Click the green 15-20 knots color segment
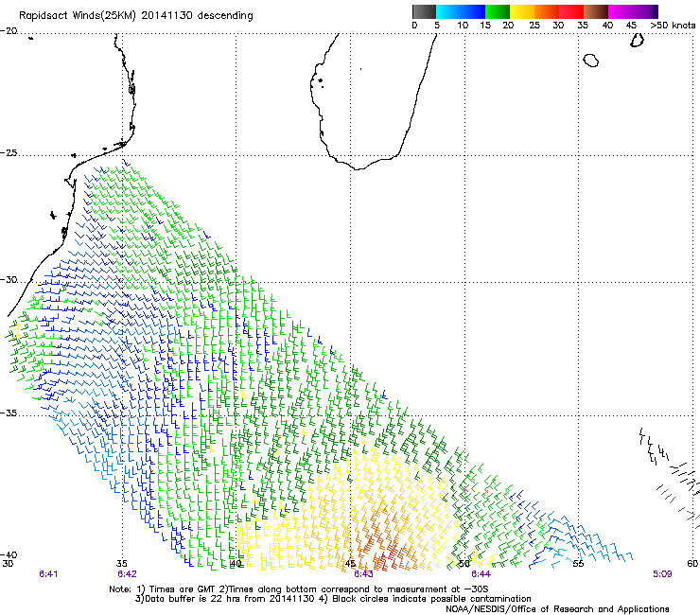700x615 pixels. coord(498,11)
